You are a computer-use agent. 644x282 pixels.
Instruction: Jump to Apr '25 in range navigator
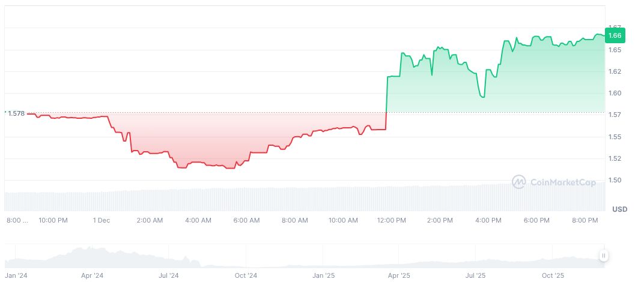tap(399, 276)
